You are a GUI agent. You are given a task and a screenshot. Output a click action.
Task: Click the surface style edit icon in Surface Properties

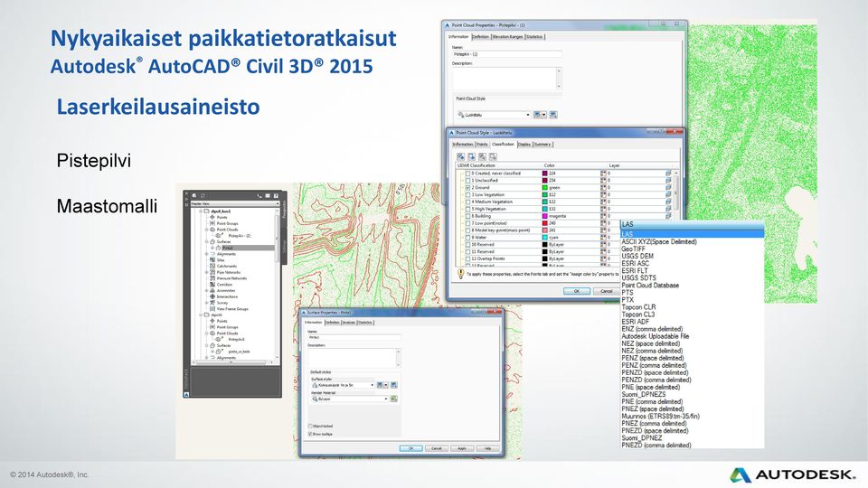(380, 385)
